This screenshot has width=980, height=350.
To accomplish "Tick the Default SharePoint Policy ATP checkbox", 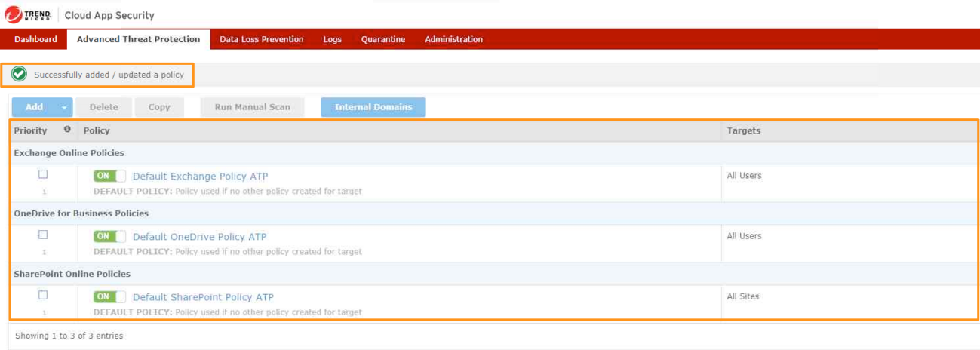I will pos(43,295).
